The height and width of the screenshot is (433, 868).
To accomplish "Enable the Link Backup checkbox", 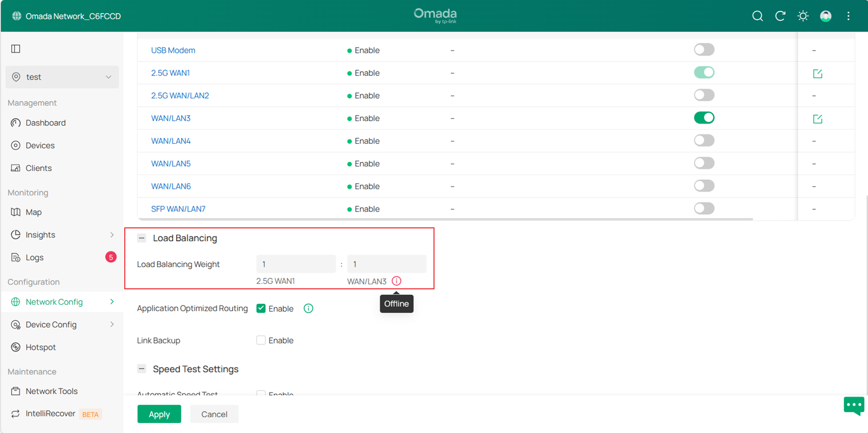I will 261,340.
